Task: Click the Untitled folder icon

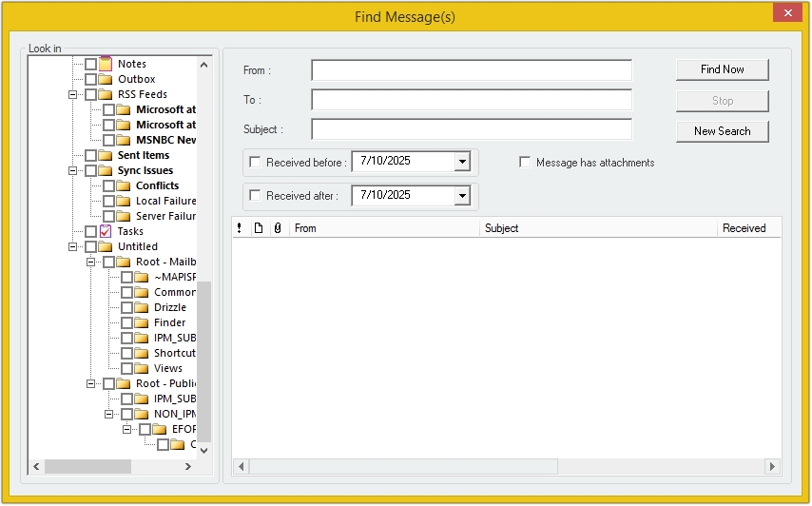Action: pos(106,246)
